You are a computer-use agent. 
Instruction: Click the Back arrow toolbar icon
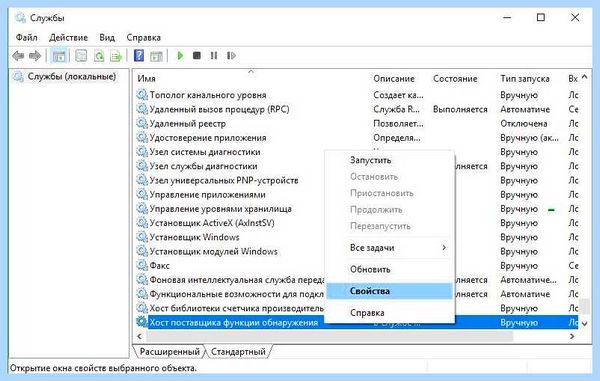click(x=18, y=56)
